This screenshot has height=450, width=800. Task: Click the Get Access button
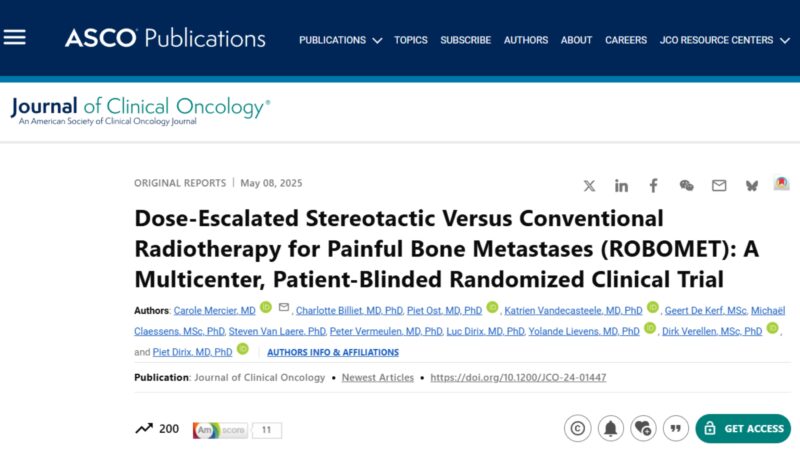click(743, 429)
